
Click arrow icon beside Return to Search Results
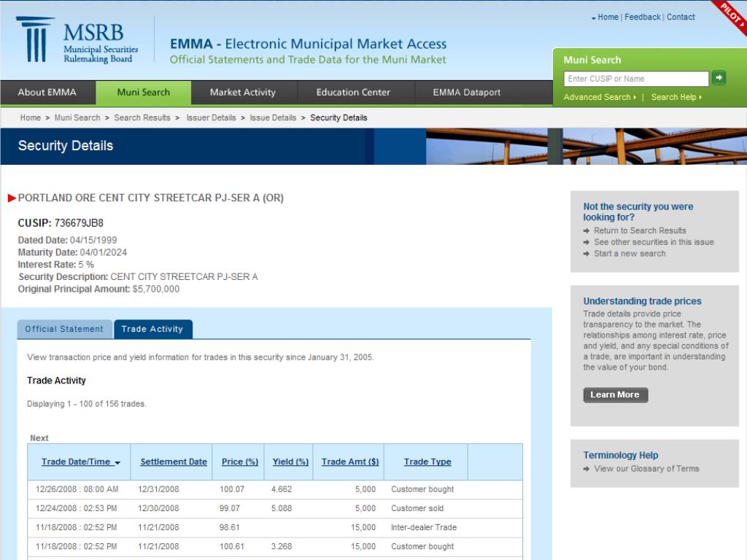pyautogui.click(x=586, y=230)
